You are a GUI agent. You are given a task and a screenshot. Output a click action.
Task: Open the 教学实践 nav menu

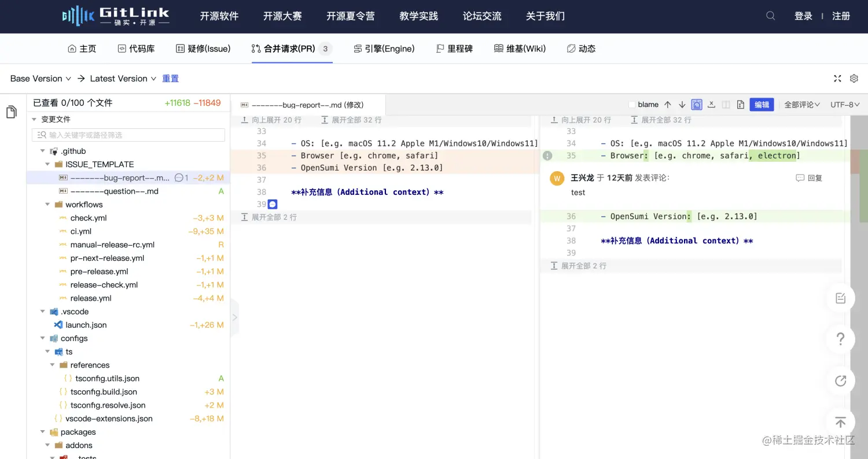click(x=418, y=16)
